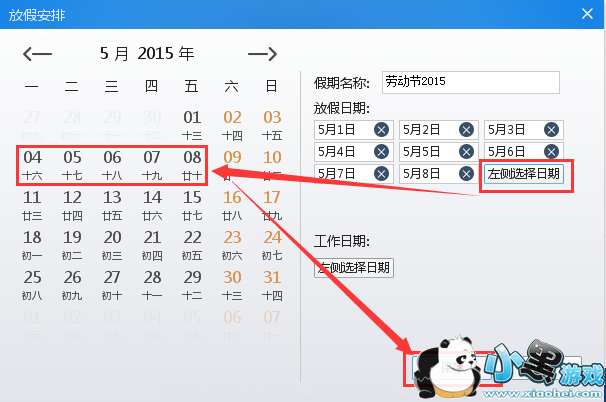Select May 06 on the calendar
Image resolution: width=606 pixels, height=402 pixels.
[112, 165]
